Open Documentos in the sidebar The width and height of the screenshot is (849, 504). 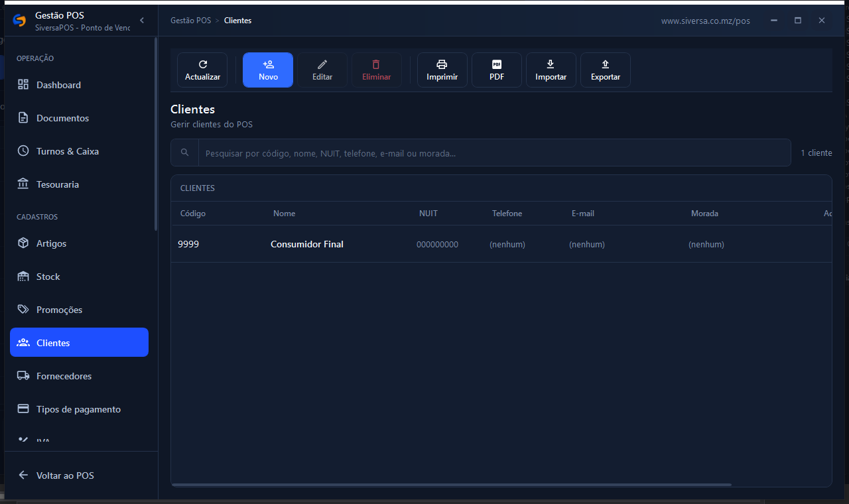pos(79,118)
